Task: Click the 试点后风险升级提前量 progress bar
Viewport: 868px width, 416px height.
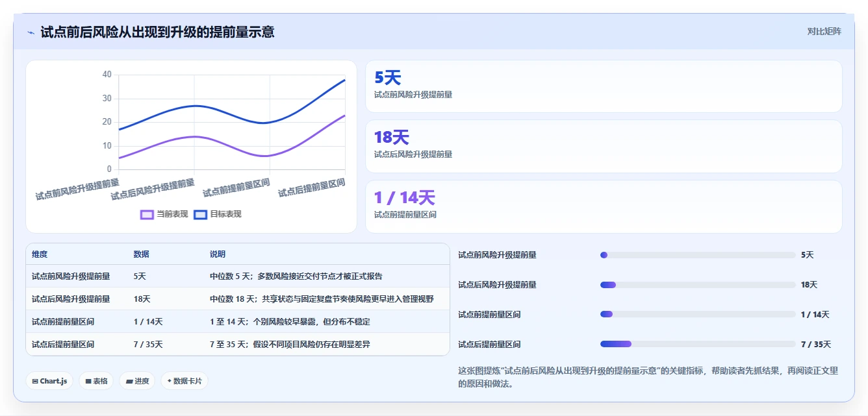Action: point(698,285)
